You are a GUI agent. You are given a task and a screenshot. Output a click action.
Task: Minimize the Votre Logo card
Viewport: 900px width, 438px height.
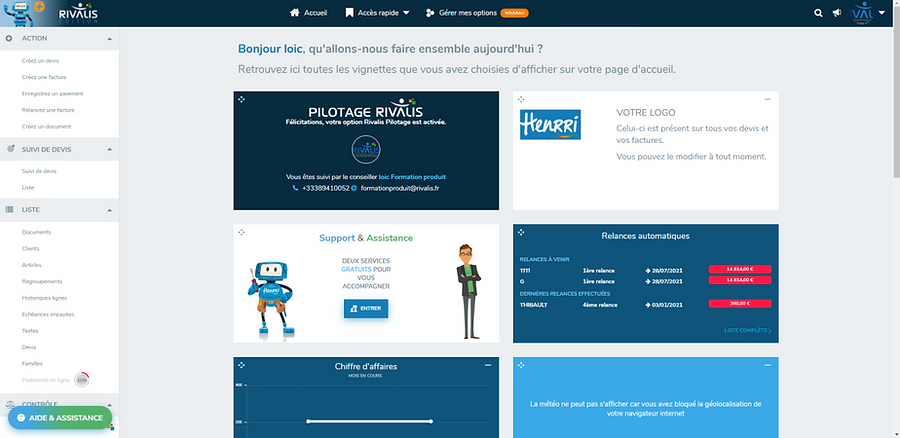767,99
